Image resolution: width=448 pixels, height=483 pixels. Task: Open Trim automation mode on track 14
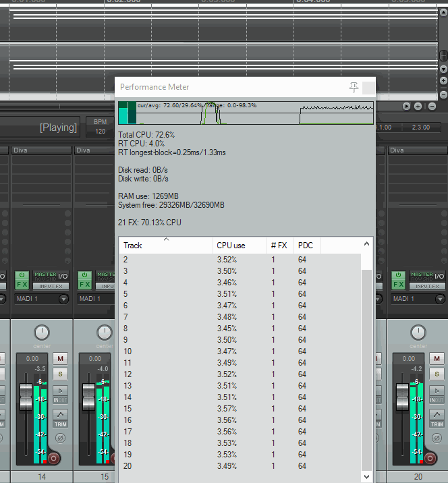[61, 419]
